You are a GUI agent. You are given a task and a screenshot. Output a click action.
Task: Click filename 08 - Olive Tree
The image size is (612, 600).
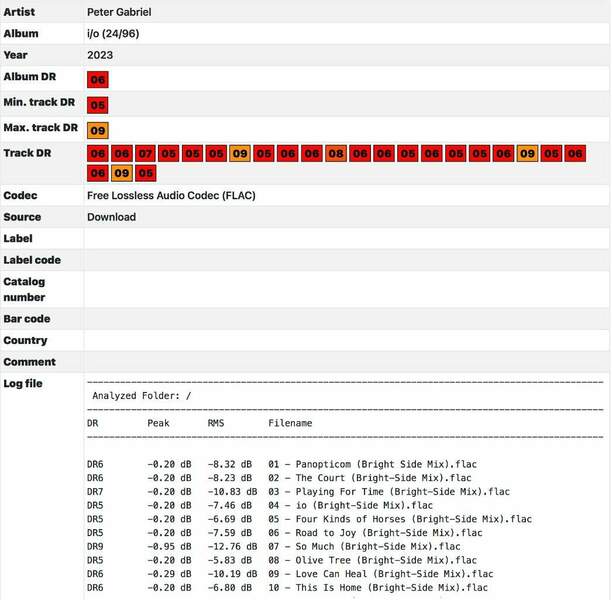point(372,560)
